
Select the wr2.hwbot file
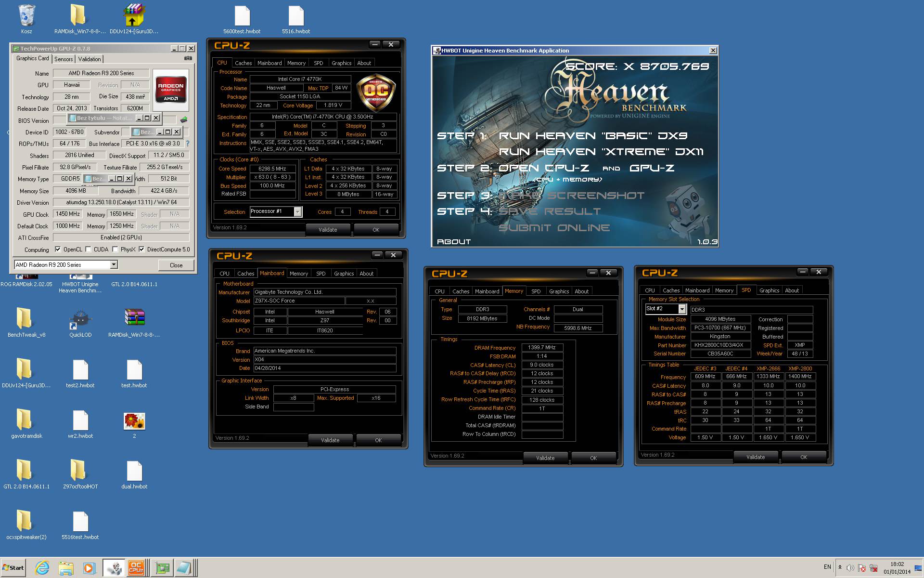80,420
